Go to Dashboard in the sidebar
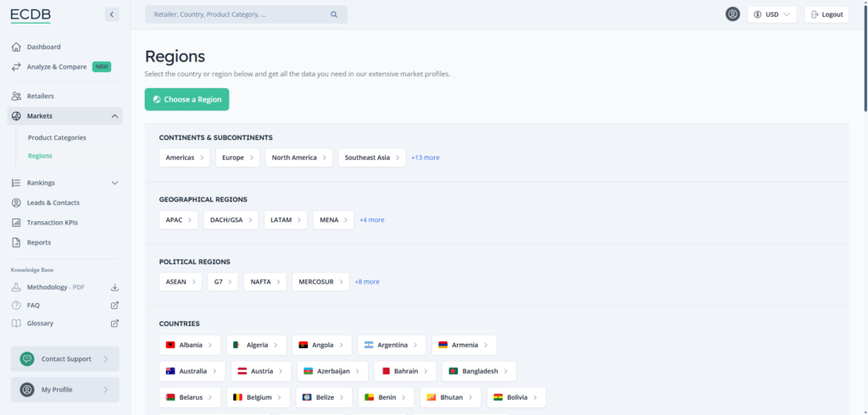The width and height of the screenshot is (868, 415). tap(43, 47)
